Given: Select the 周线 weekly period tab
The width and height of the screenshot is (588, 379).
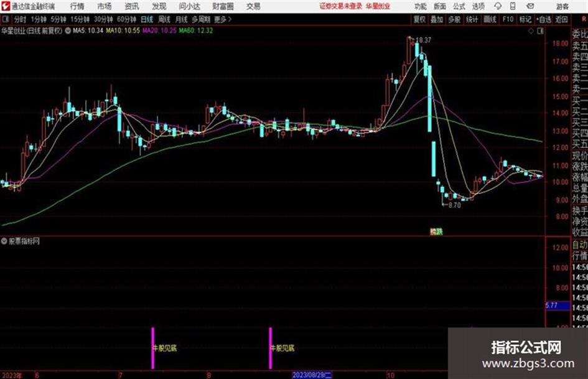Looking at the screenshot, I should tap(164, 19).
